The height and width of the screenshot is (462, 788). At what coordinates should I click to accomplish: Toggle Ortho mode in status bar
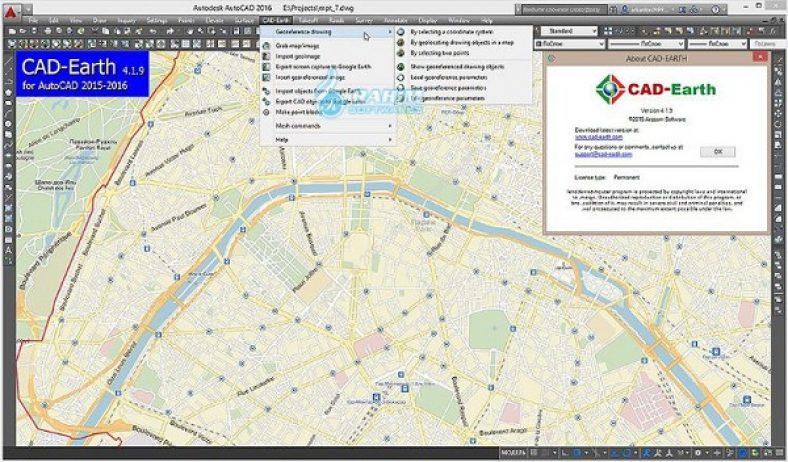[565, 453]
